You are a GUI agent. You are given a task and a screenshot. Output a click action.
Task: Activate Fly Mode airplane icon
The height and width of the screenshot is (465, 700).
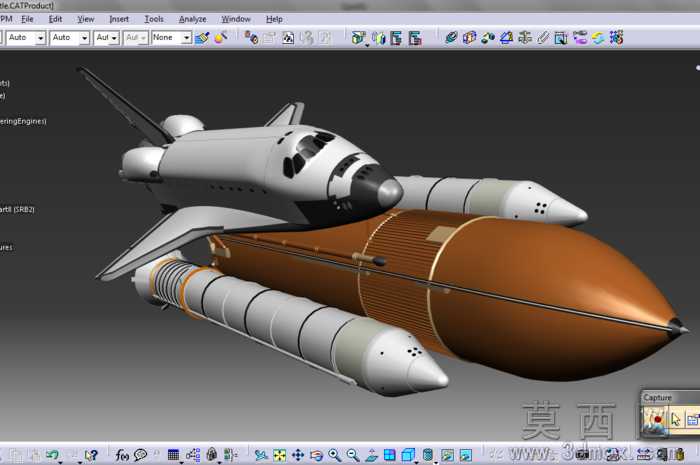click(x=261, y=455)
